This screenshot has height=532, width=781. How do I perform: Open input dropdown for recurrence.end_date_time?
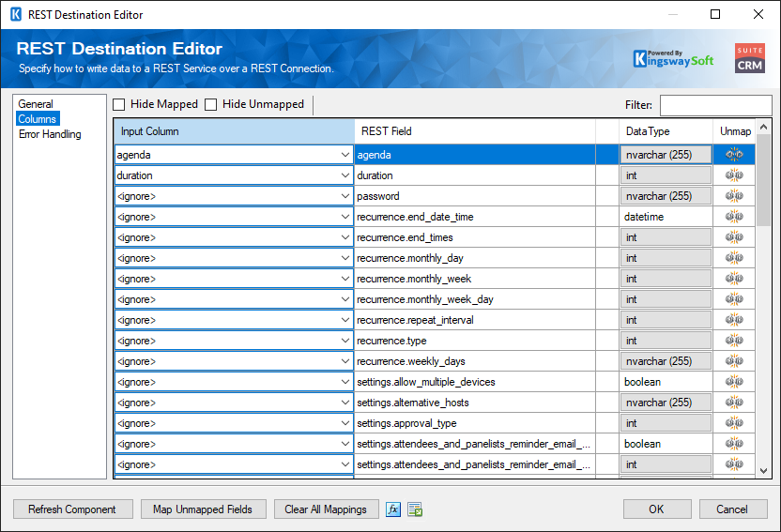click(x=345, y=217)
